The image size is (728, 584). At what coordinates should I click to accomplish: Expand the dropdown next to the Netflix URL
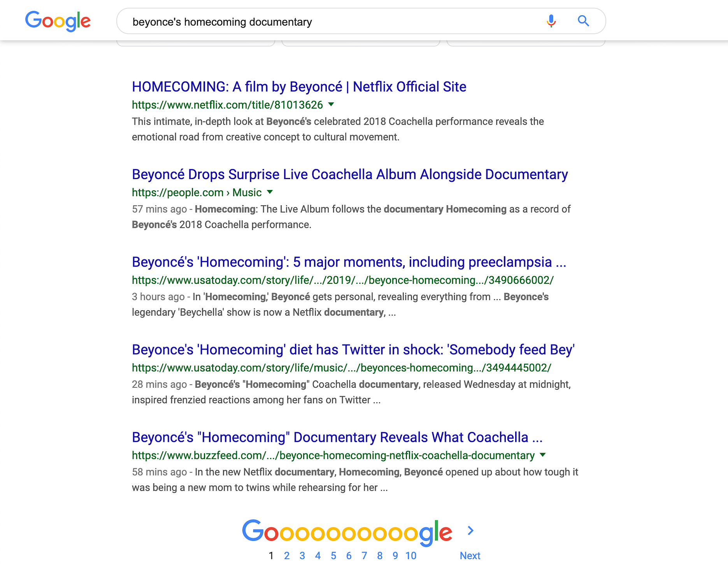(332, 105)
